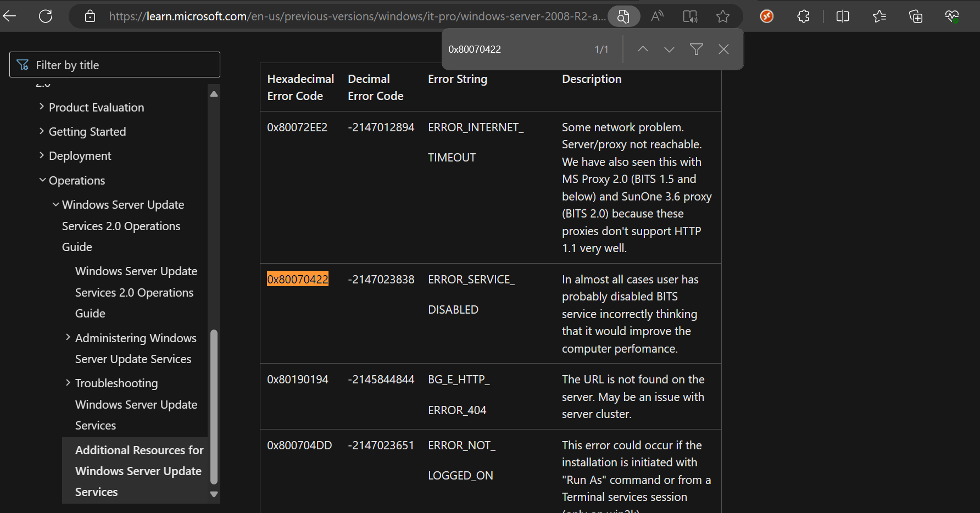Image resolution: width=980 pixels, height=513 pixels.
Task: Open Collections panel
Action: (x=916, y=16)
